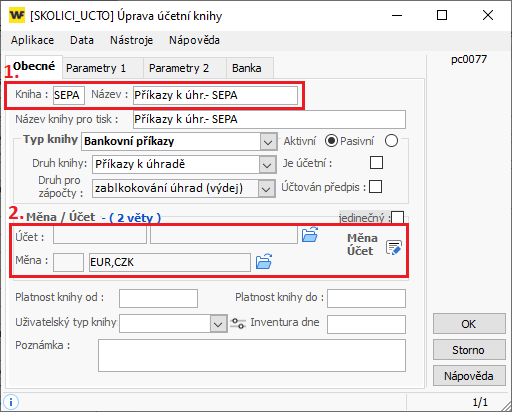Expand the Typ knihy dropdown
The height and width of the screenshot is (412, 512).
pos(268,142)
